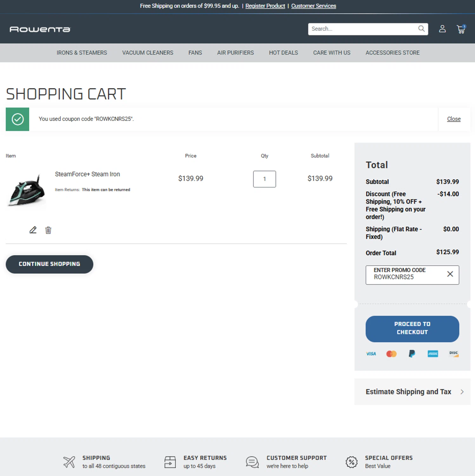Click the pencil edit item icon
The image size is (475, 476).
coord(33,230)
